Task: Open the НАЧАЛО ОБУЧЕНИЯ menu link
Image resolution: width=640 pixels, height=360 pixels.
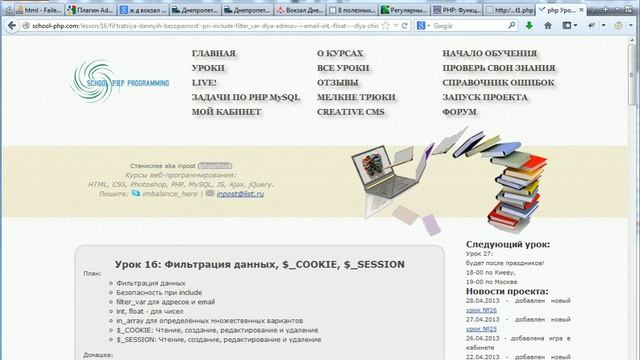Action: point(489,53)
